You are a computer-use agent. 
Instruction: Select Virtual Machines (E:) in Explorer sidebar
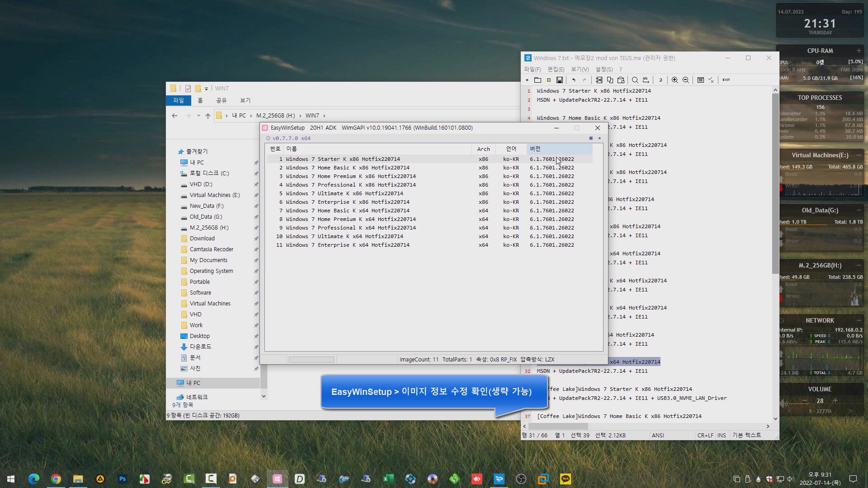tap(215, 195)
